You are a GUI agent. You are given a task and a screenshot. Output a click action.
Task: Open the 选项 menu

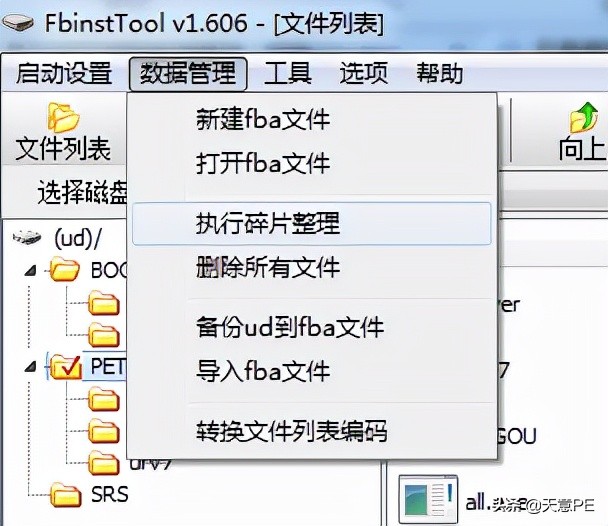click(363, 73)
